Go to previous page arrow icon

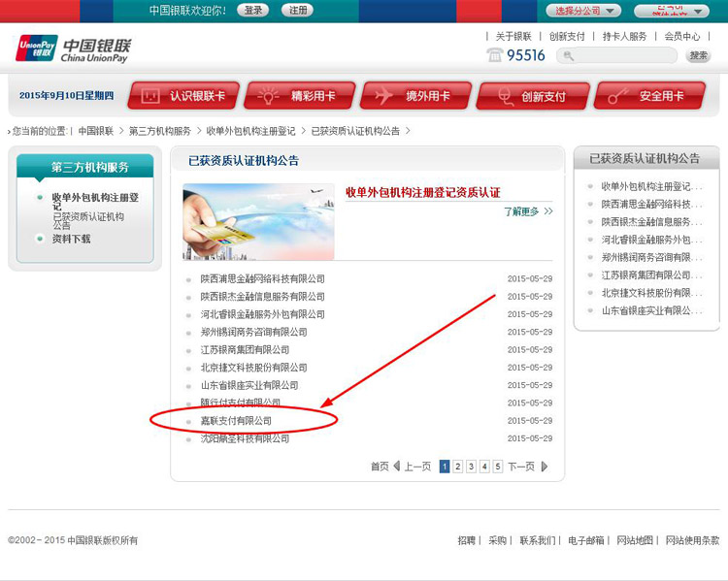pos(397,466)
